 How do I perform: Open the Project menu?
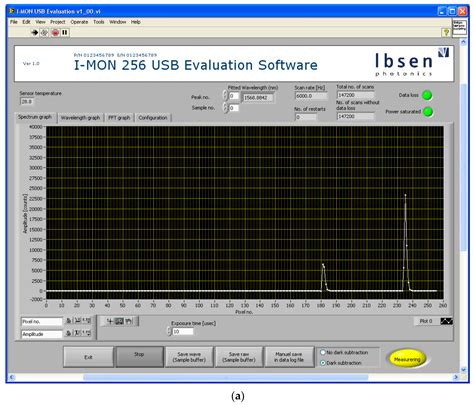58,22
